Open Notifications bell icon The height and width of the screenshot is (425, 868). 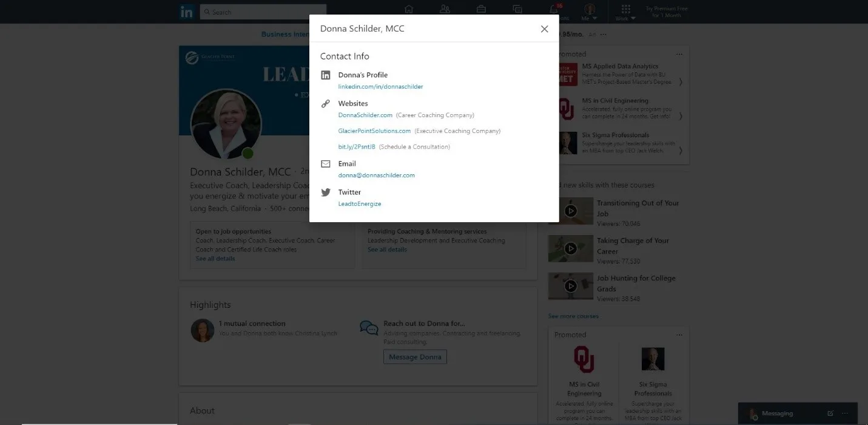554,10
